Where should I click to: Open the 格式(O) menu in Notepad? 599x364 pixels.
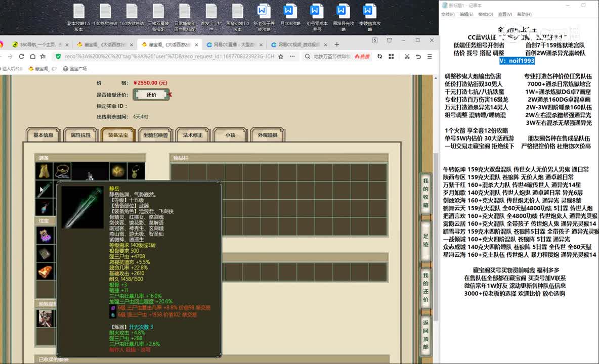click(x=486, y=14)
